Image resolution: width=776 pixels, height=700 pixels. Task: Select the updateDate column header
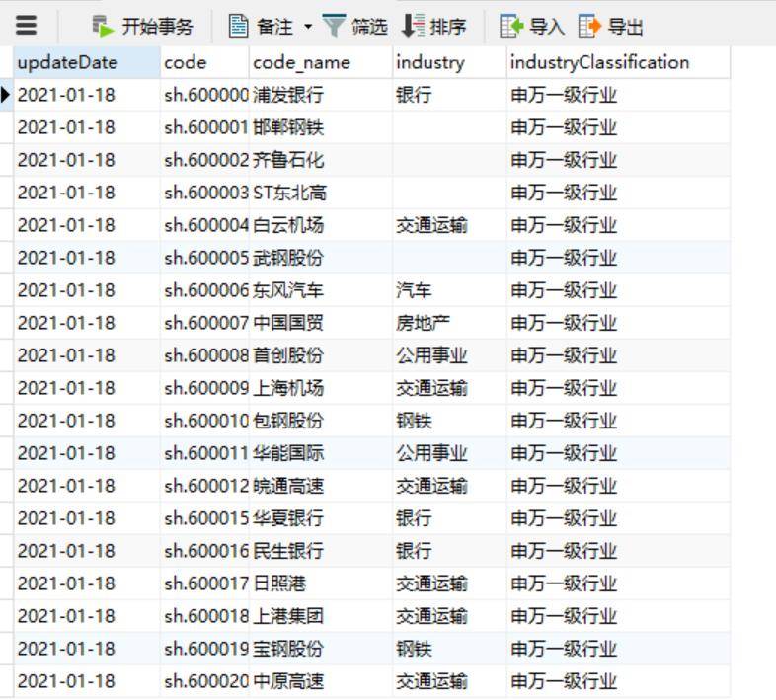(87, 62)
